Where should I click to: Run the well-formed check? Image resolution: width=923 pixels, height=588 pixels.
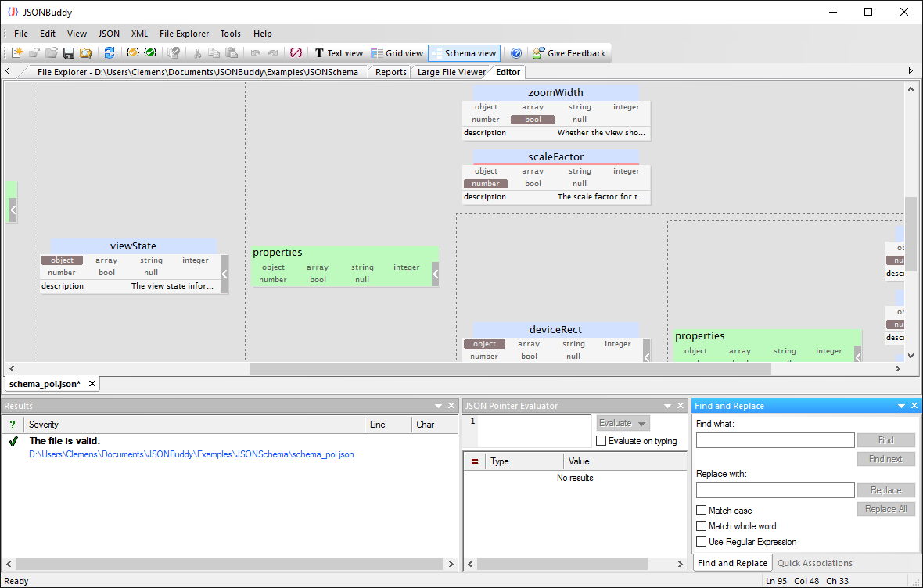pos(131,52)
